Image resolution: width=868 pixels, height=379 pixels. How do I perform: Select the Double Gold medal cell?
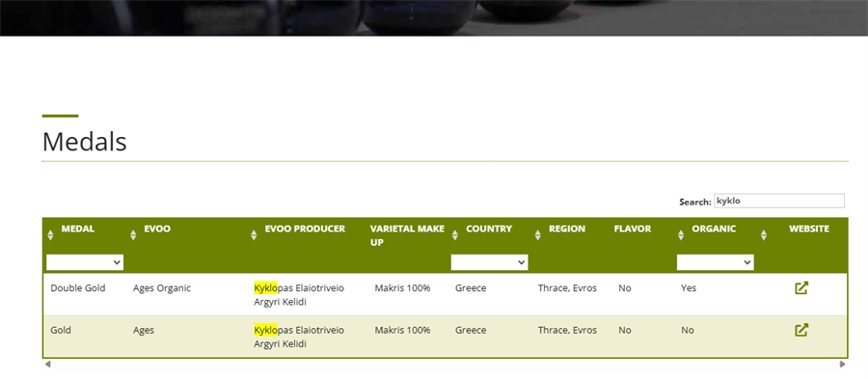tap(77, 288)
